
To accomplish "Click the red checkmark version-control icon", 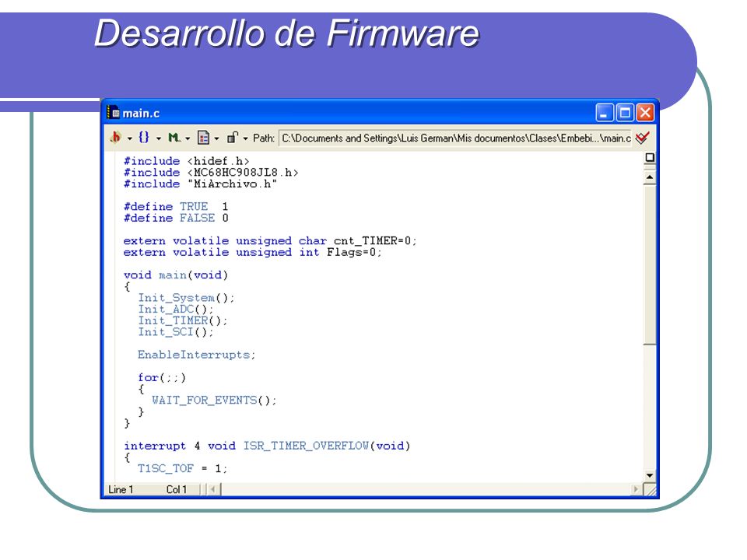I will click(x=642, y=138).
